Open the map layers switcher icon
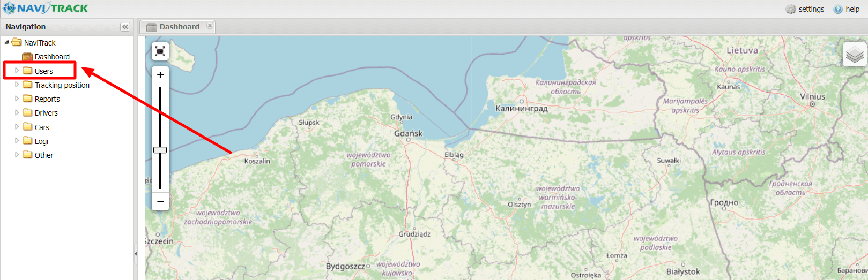868x280 pixels. 855,54
